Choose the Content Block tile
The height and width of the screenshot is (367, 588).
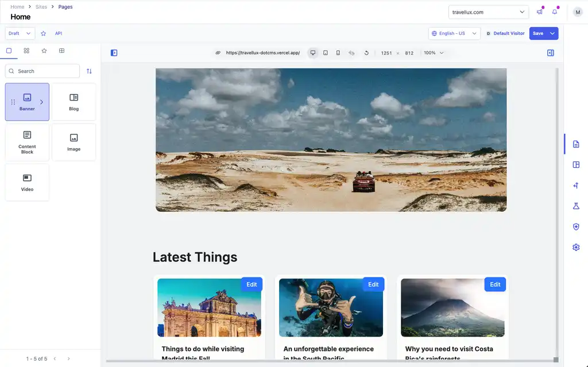tap(27, 142)
